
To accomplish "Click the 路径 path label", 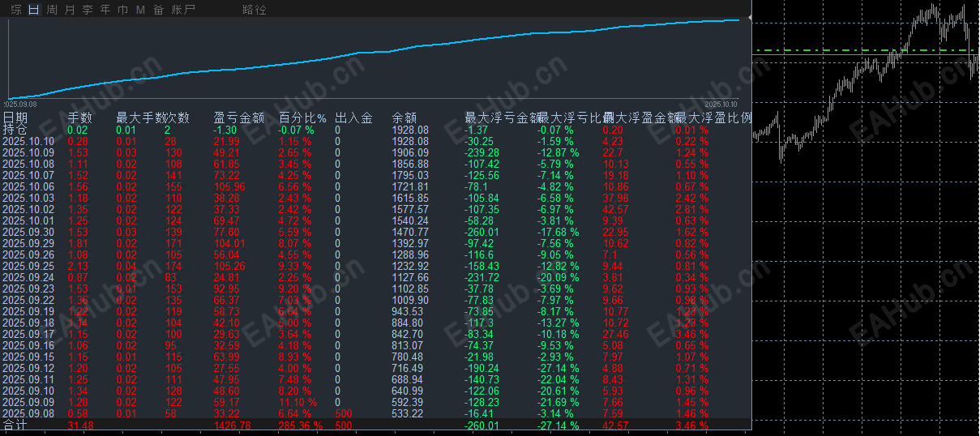I will [x=254, y=10].
